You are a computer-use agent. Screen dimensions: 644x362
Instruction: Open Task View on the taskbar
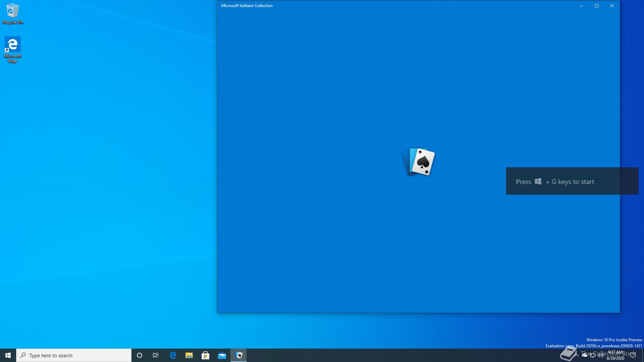point(156,355)
